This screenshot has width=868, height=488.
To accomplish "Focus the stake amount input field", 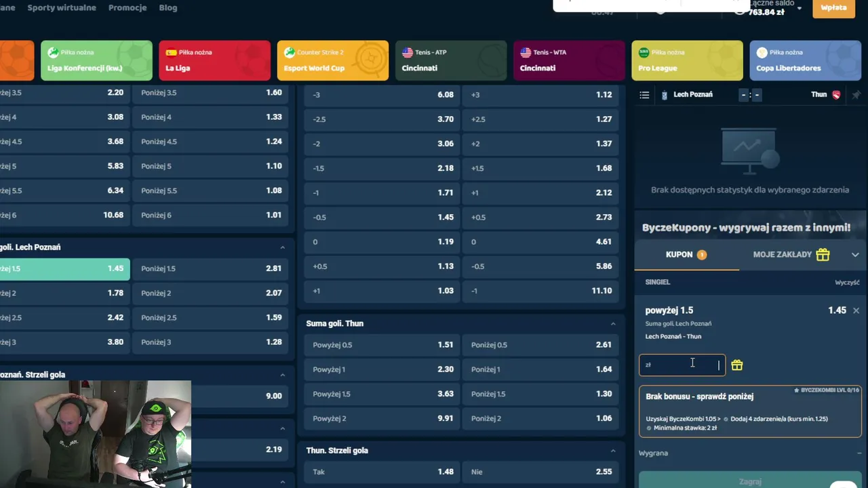I will [x=682, y=365].
